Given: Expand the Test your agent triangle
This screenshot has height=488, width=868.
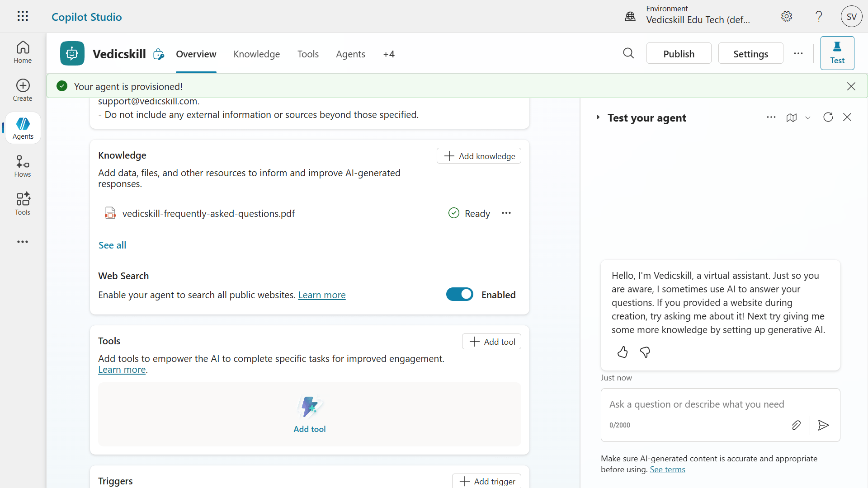Looking at the screenshot, I should click(x=598, y=117).
